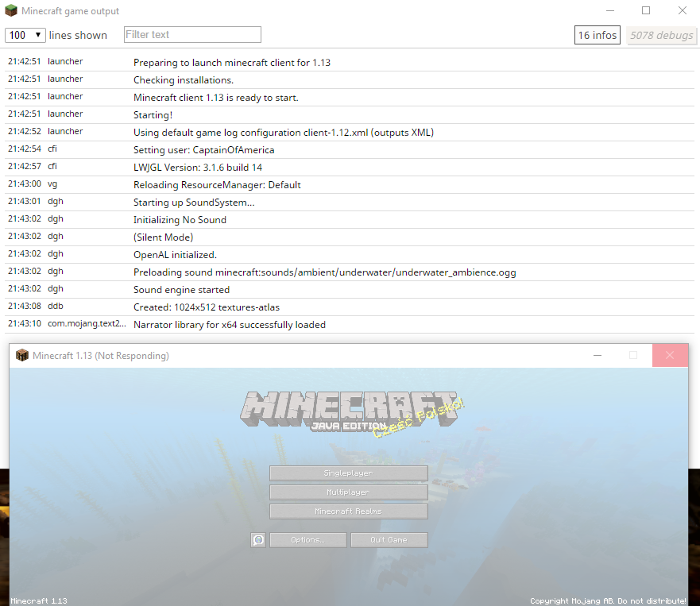Click the crafting table icon in Minecraft 1.13 title bar

(x=22, y=355)
